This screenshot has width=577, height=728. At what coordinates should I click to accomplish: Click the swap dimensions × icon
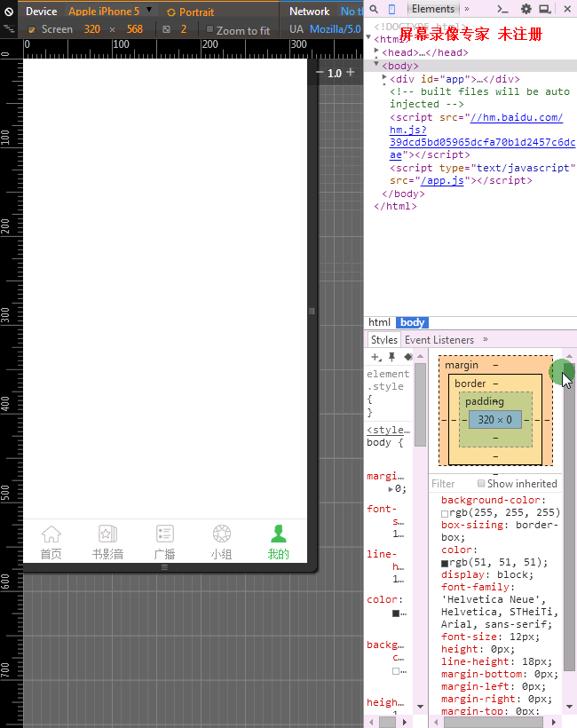(113, 29)
